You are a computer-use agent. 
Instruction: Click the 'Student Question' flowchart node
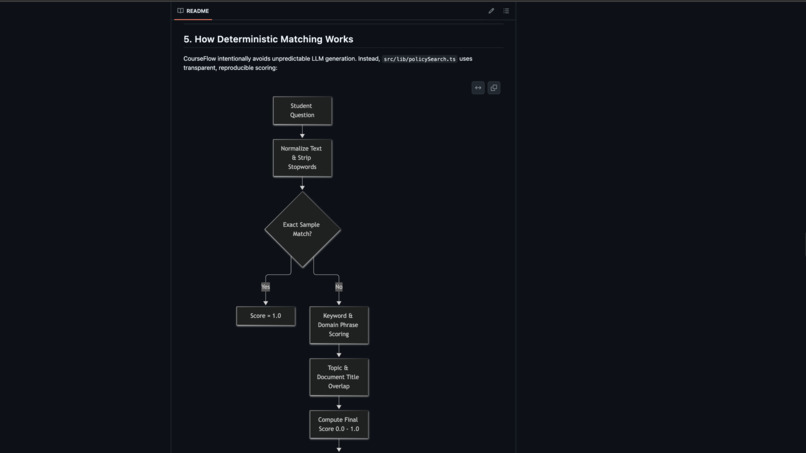click(302, 111)
